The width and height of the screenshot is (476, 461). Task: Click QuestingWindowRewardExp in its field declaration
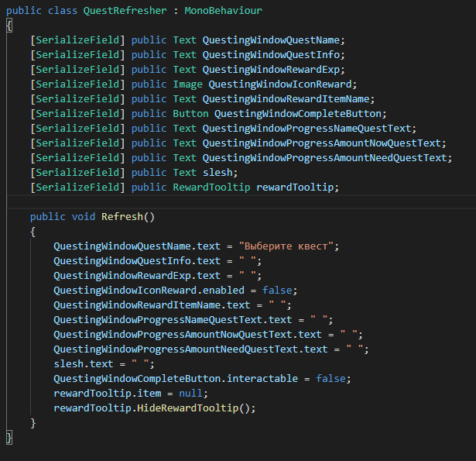[271, 70]
